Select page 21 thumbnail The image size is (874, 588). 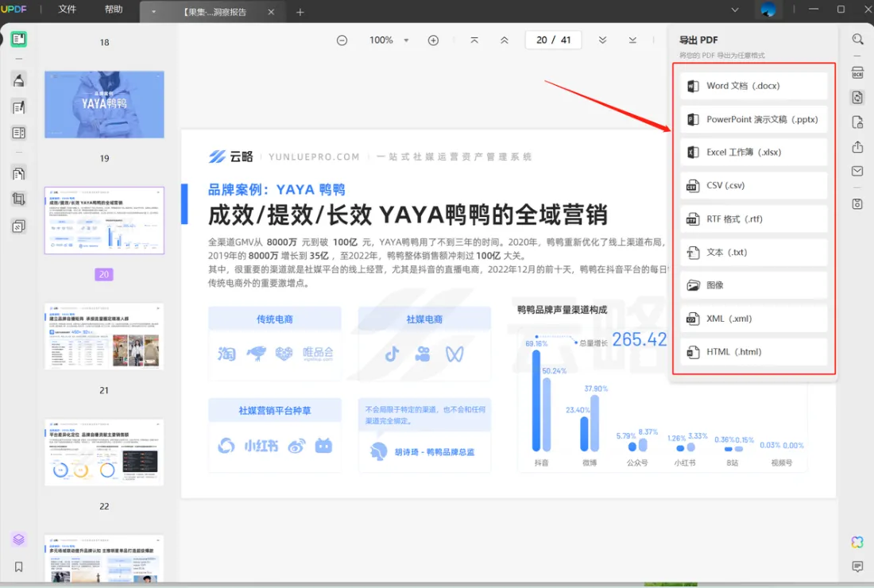[104, 337]
